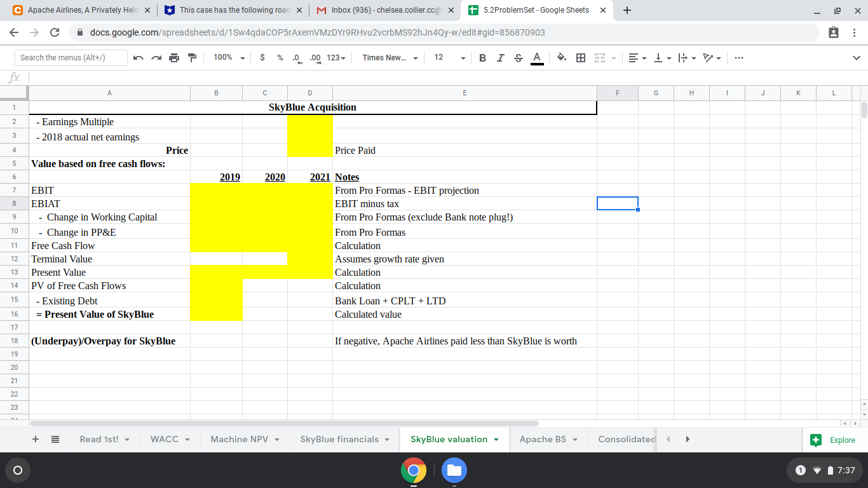Image resolution: width=868 pixels, height=488 pixels.
Task: Open the font family dropdown
Action: 388,58
